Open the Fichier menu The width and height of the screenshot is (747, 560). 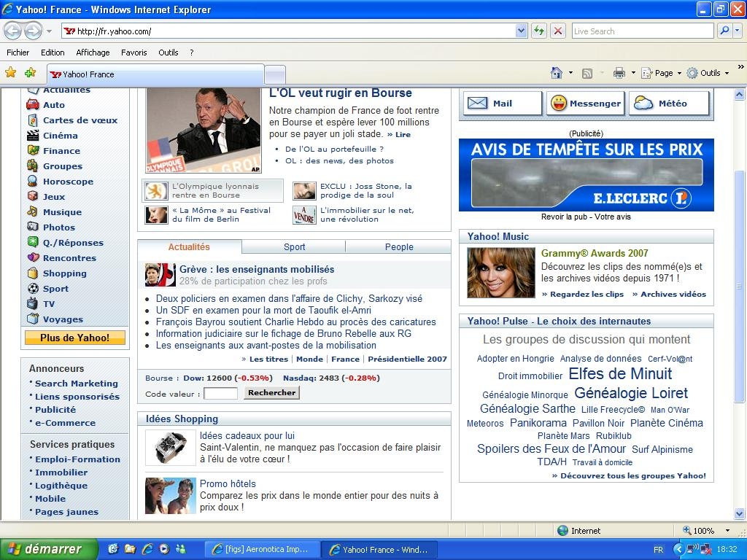pyautogui.click(x=18, y=52)
